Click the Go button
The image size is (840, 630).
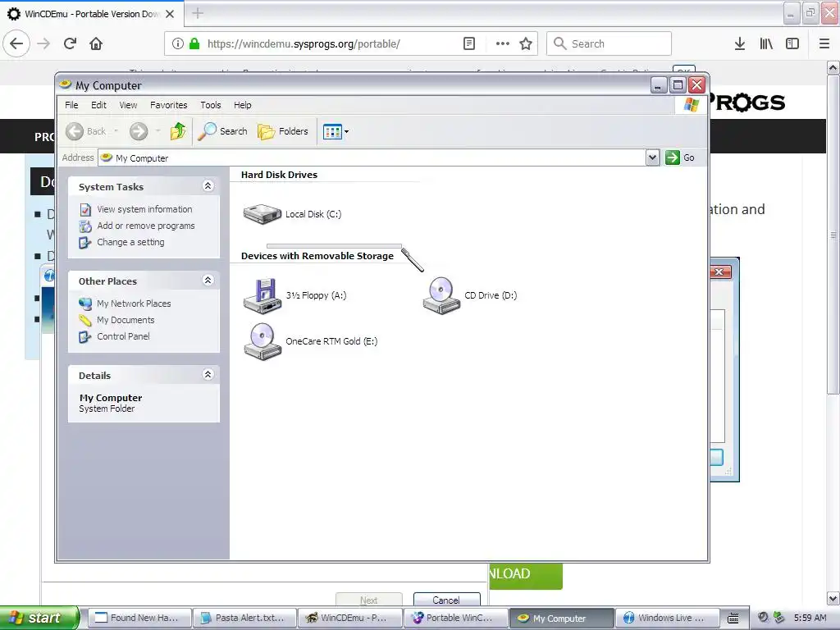pyautogui.click(x=680, y=158)
